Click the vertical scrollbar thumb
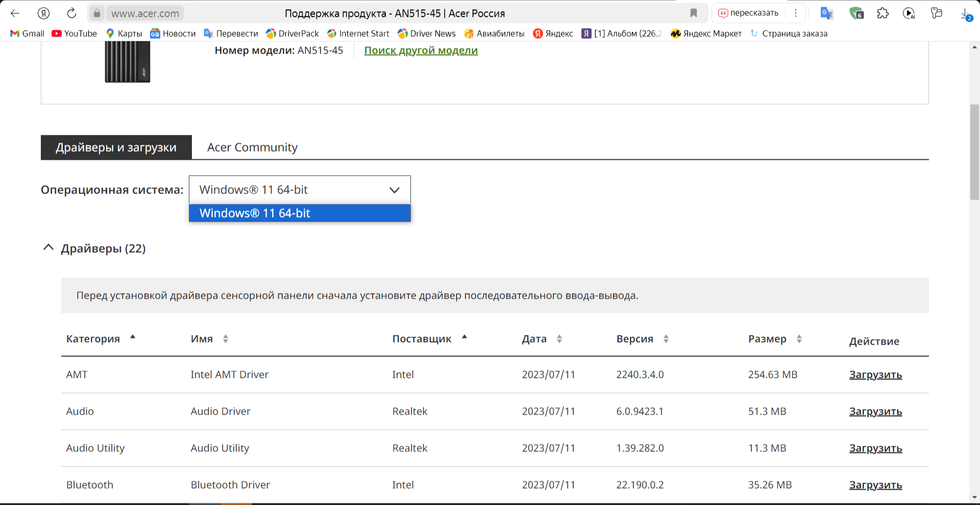The height and width of the screenshot is (505, 980). (x=974, y=152)
